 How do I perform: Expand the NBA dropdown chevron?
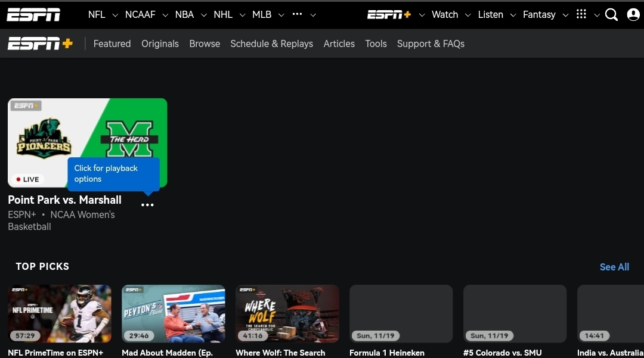pyautogui.click(x=204, y=15)
